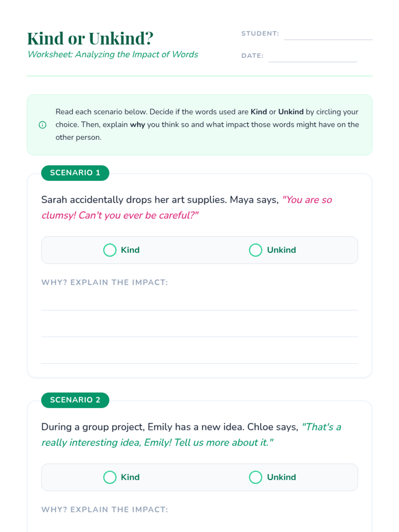399x532 pixels.
Task: Click Scenario 1 'Why? Explain the impact' label
Action: click(x=104, y=282)
